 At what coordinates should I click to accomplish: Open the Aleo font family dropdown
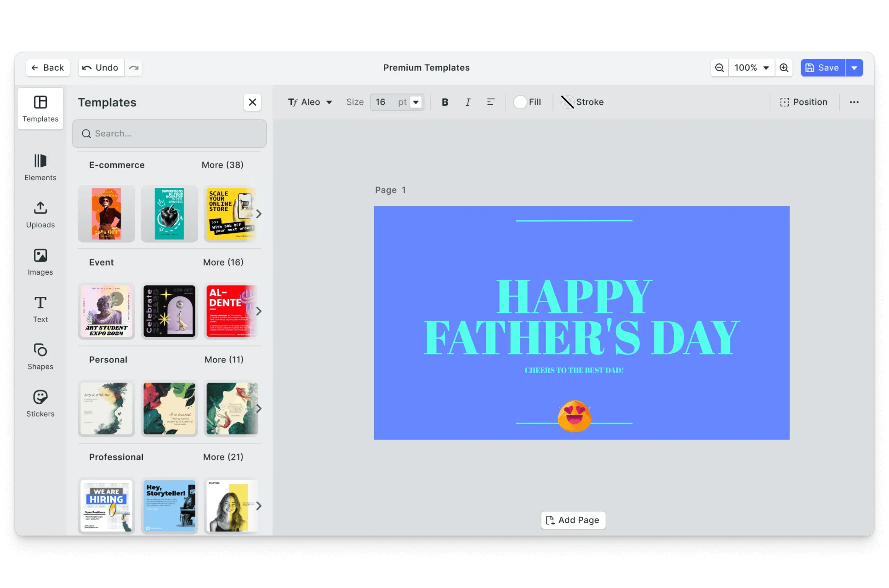click(310, 102)
